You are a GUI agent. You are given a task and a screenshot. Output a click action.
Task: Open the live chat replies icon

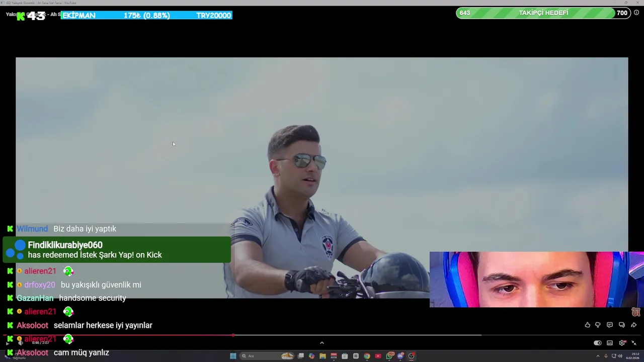click(x=622, y=325)
